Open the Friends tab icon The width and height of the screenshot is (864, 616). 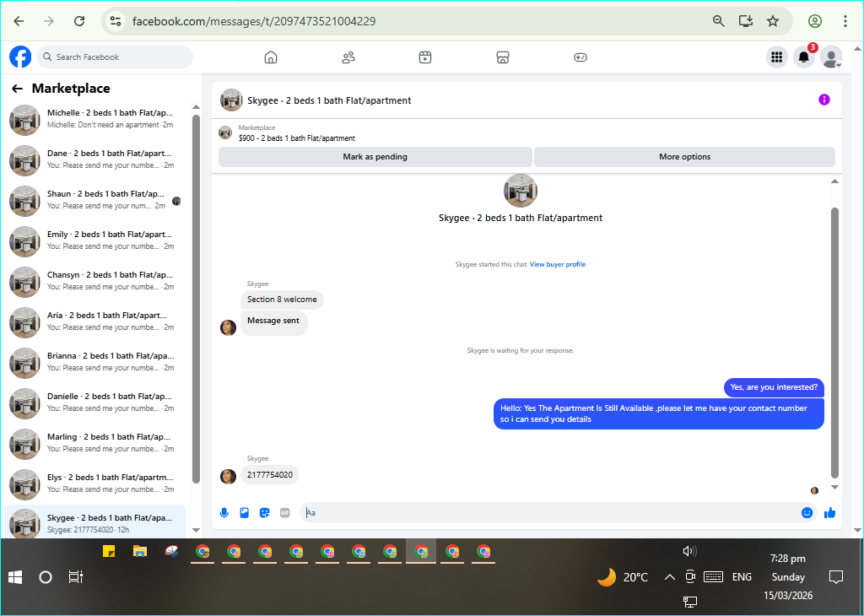[x=348, y=57]
